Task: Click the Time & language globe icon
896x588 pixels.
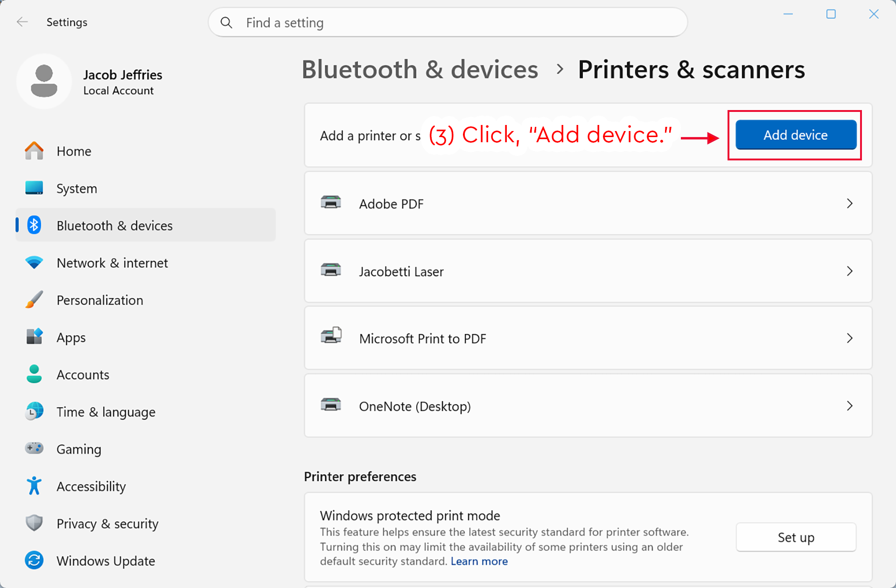Action: (34, 411)
